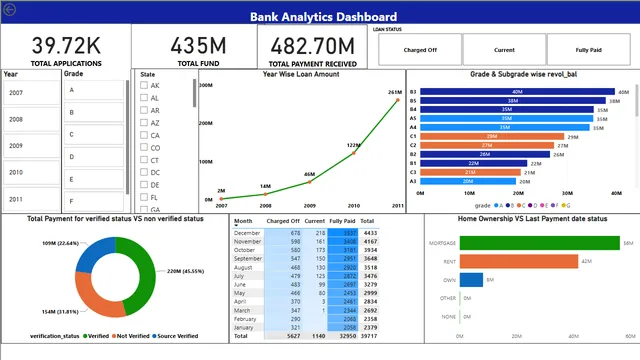Click the C1 bar in revol_bal chart
Viewport: 640px width, 360px height.
click(x=492, y=136)
